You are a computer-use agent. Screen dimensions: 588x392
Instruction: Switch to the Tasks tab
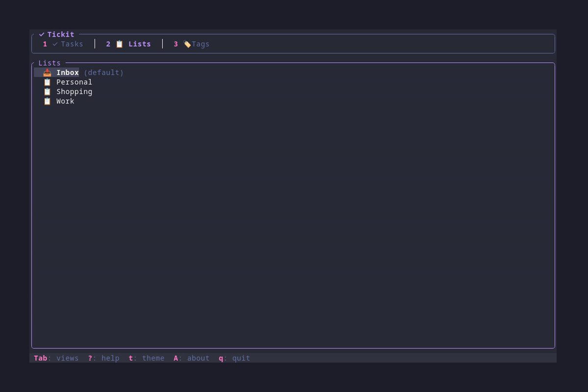72,44
